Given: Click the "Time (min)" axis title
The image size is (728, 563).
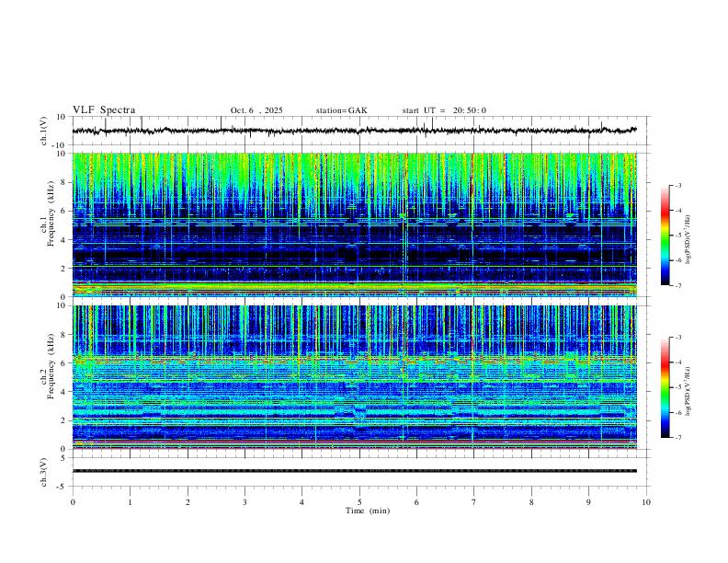Looking at the screenshot, I should point(368,511).
